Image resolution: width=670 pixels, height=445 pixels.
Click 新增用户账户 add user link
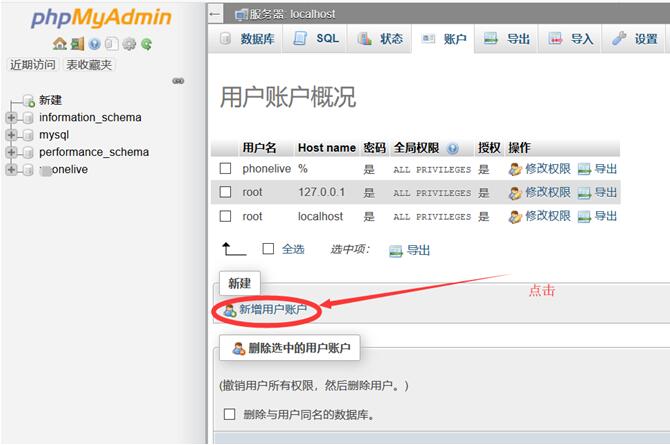[x=273, y=309]
